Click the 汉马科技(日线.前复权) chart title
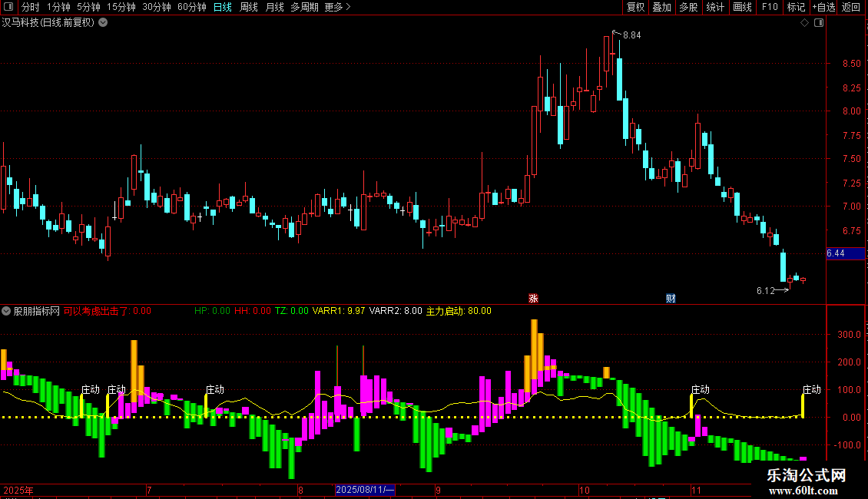Image resolution: width=868 pixels, height=499 pixels. (48, 23)
